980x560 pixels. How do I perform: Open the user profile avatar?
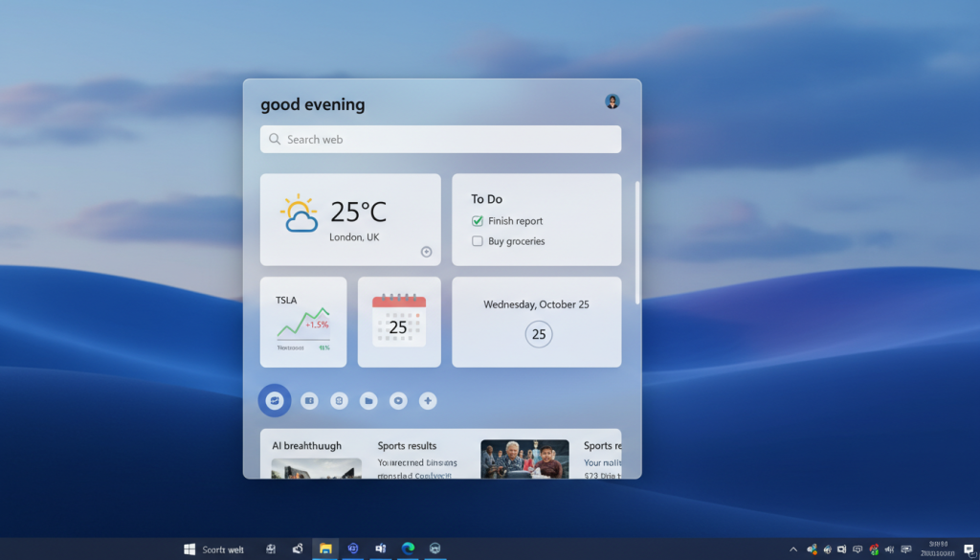point(612,101)
